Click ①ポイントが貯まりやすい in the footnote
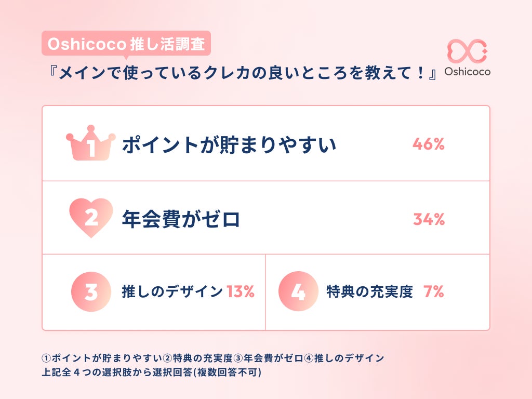532x399 pixels. 102,358
